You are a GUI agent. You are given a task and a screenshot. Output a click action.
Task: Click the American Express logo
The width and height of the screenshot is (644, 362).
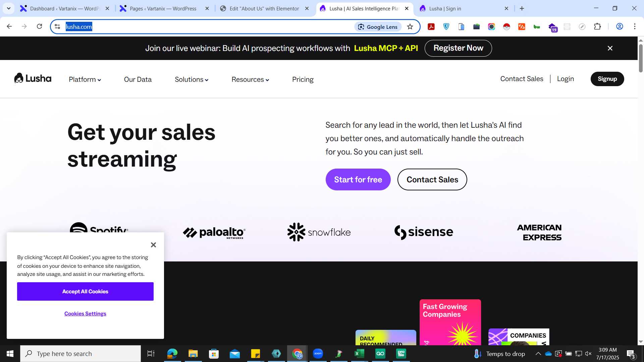click(x=539, y=232)
